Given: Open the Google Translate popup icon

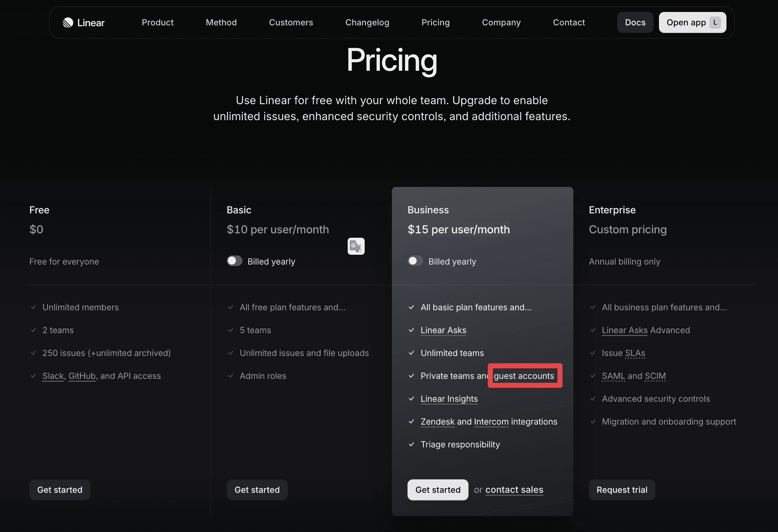Looking at the screenshot, I should pyautogui.click(x=356, y=246).
